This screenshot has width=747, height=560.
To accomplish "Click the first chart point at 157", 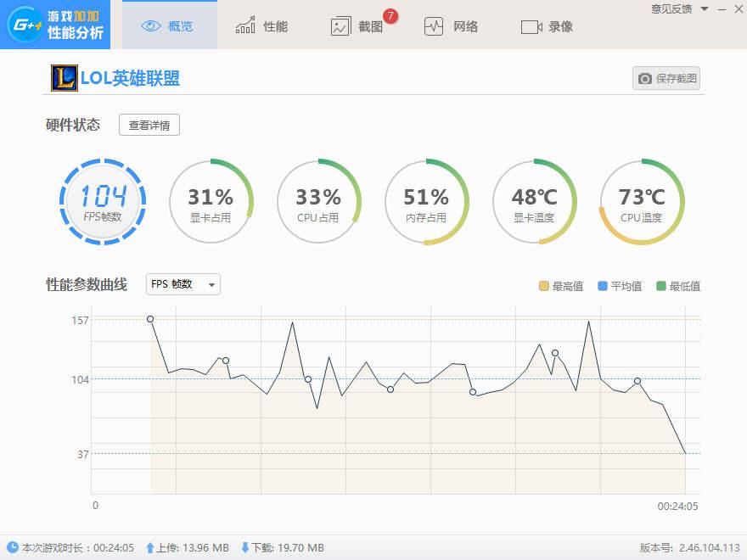I will coord(150,319).
